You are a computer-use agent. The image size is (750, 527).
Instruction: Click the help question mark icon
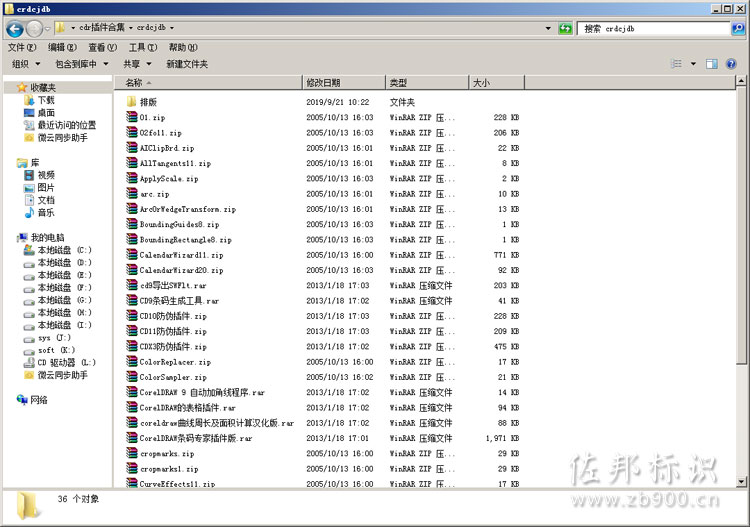[x=733, y=64]
